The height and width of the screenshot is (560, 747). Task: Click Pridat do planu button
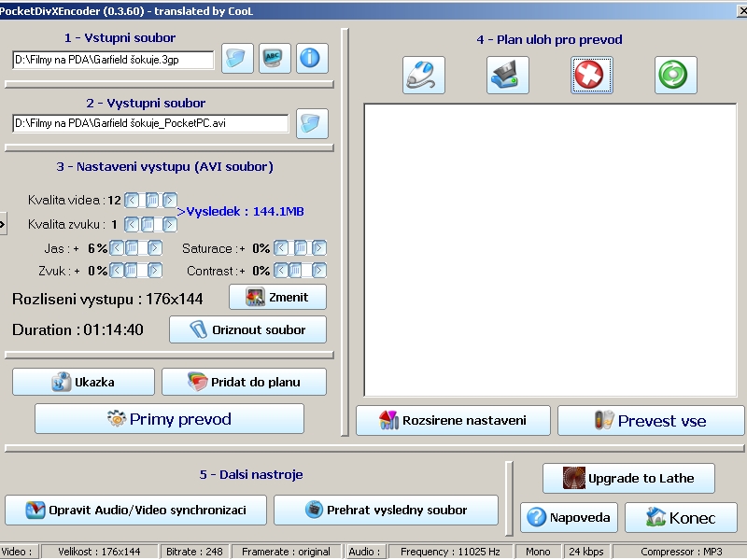pyautogui.click(x=244, y=382)
